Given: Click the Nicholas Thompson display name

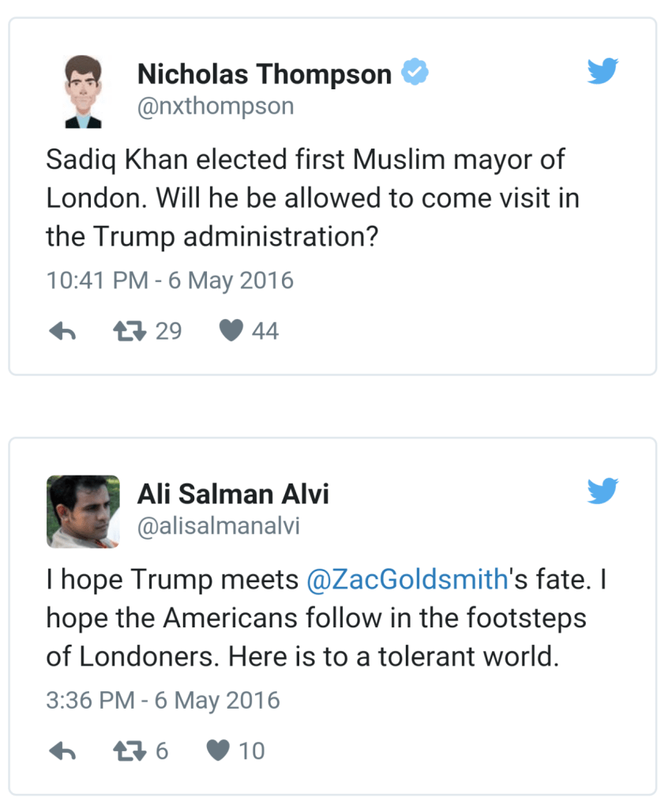Looking at the screenshot, I should pyautogui.click(x=264, y=74).
